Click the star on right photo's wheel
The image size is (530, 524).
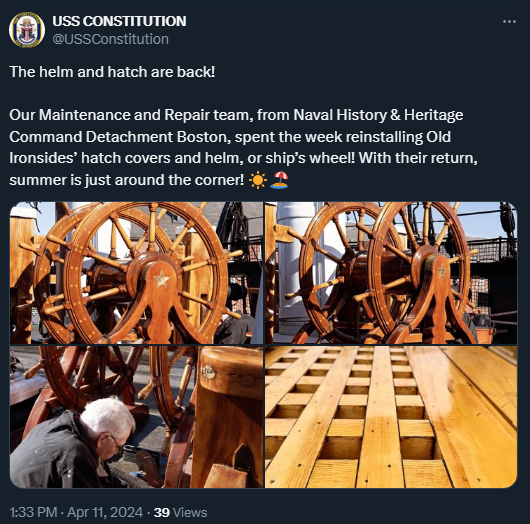(442, 270)
